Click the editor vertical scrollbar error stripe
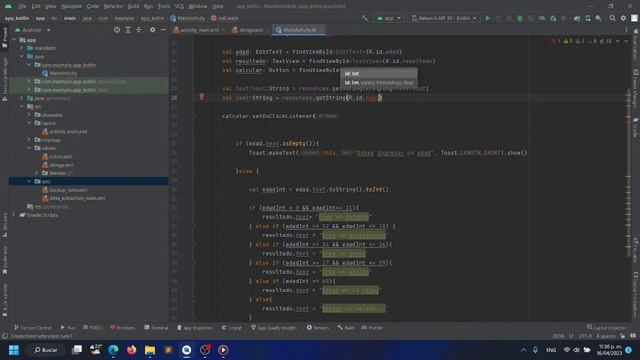The image size is (640, 360). (x=628, y=176)
